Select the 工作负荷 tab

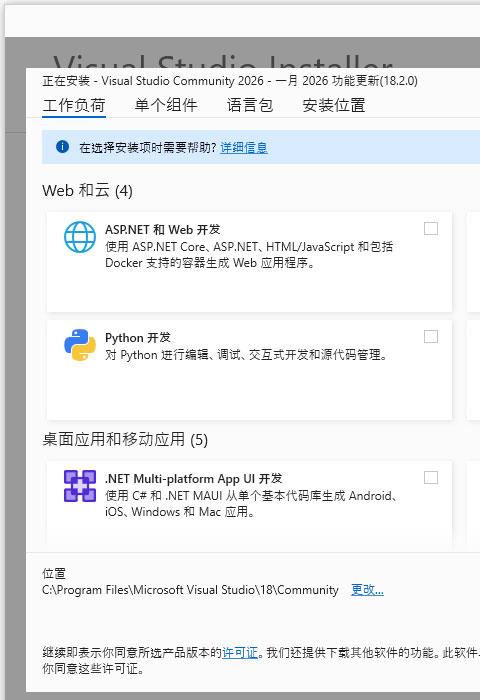(74, 105)
